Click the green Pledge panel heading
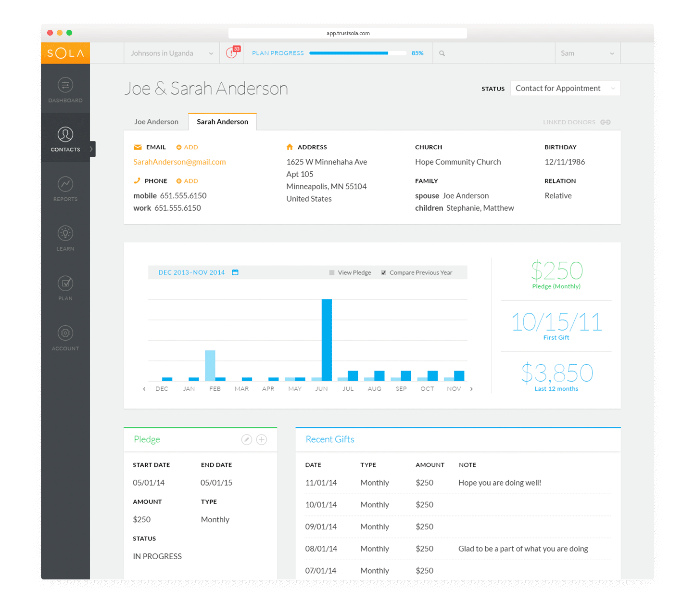 coord(147,439)
